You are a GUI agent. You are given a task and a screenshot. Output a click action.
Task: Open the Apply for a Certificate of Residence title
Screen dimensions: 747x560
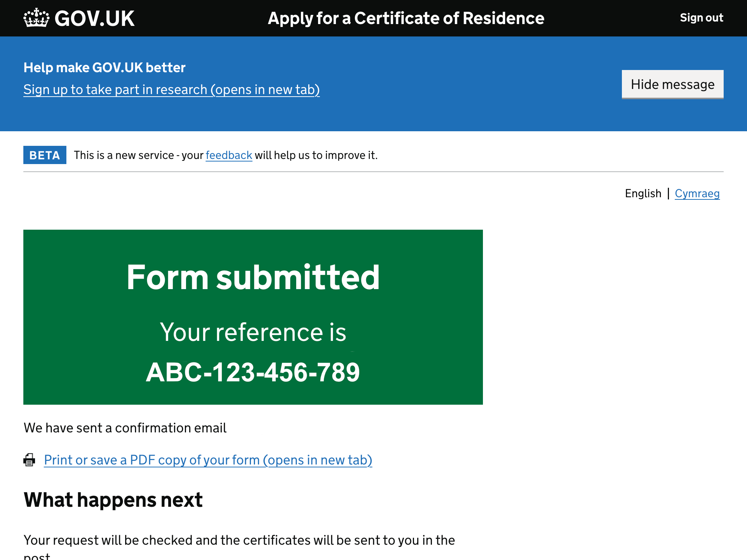click(x=406, y=18)
